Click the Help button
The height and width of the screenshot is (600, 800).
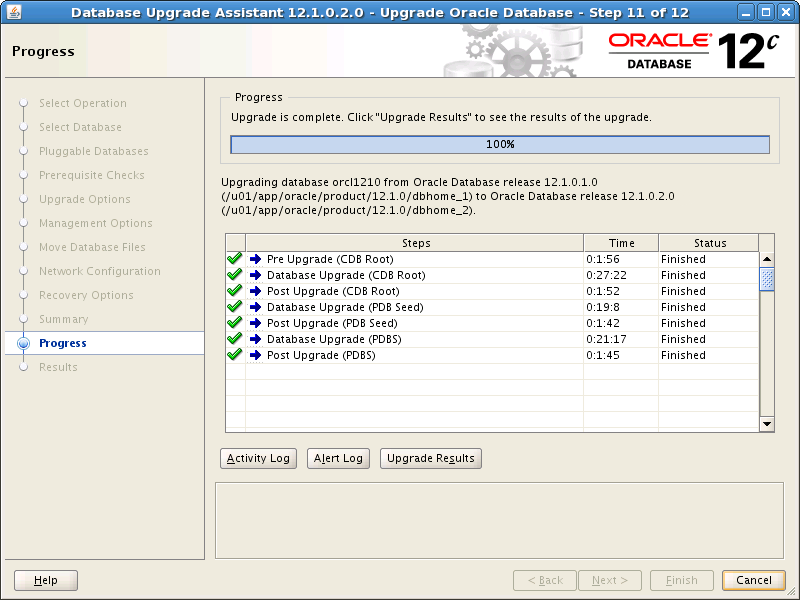46,580
